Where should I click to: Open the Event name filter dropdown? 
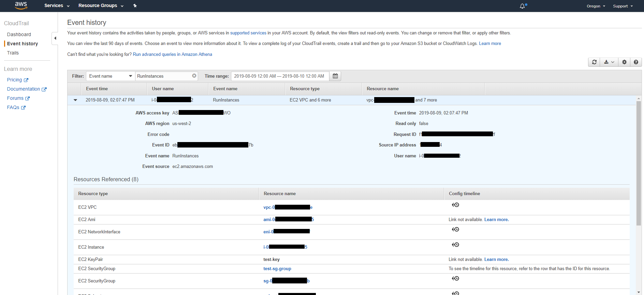tap(111, 76)
